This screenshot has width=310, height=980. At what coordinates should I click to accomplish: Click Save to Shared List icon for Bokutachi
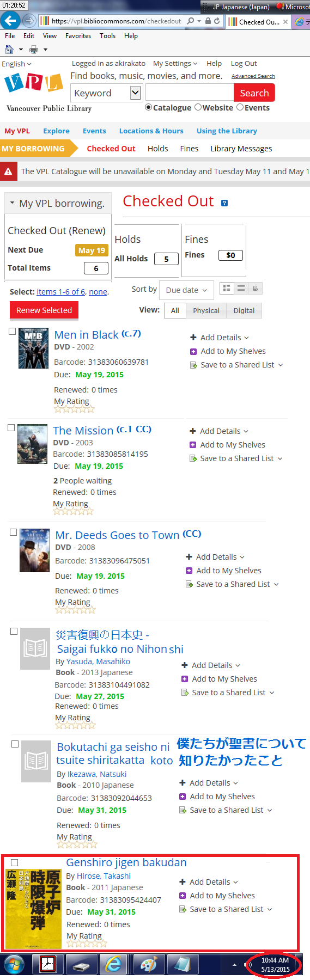(183, 810)
